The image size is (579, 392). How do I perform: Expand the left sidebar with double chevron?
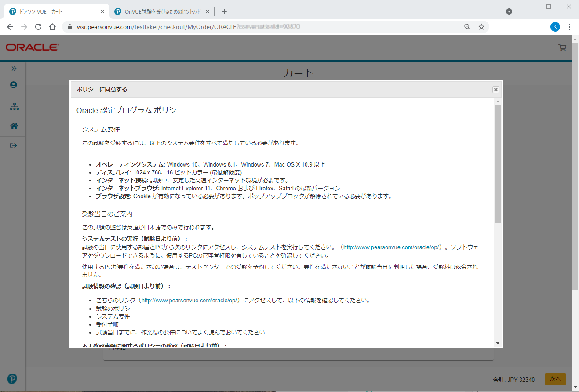[x=14, y=69]
